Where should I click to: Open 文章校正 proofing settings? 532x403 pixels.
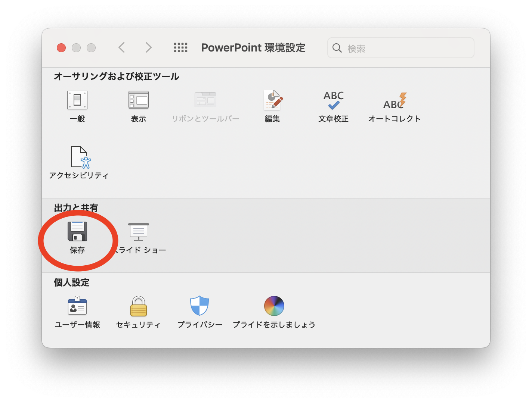pos(333,100)
